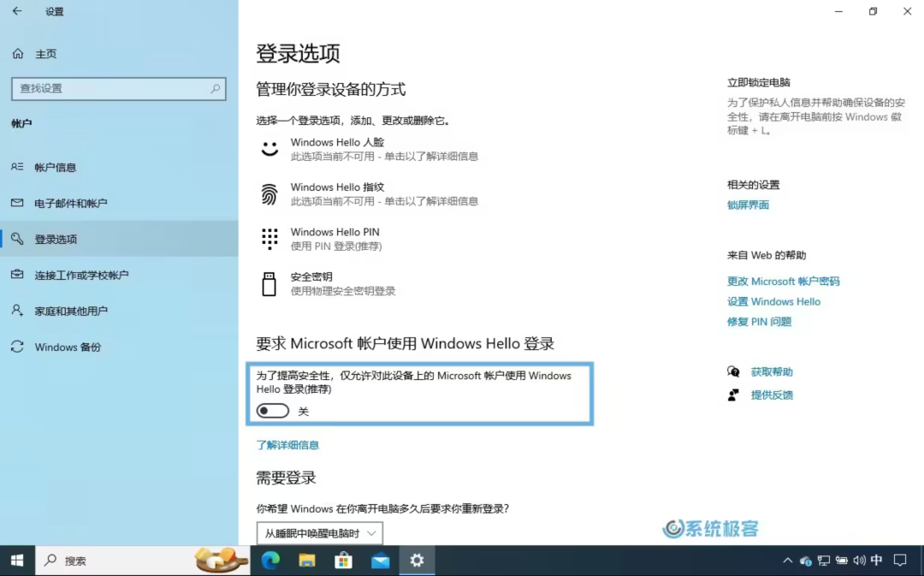Show hidden tray icons chevron

tap(787, 561)
